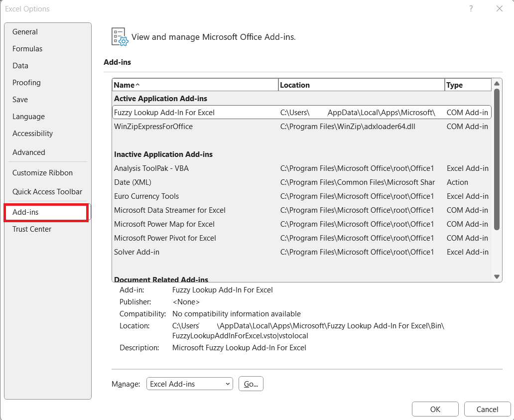Viewport: 514px width, 420px height.
Task: Select WinZipExpressForOffice add-in row
Action: pos(302,127)
